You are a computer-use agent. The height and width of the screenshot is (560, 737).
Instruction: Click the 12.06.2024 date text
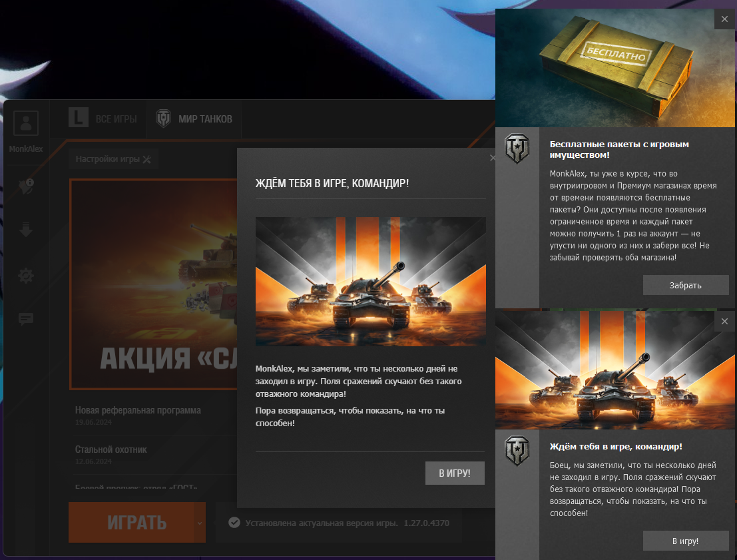coord(93,461)
